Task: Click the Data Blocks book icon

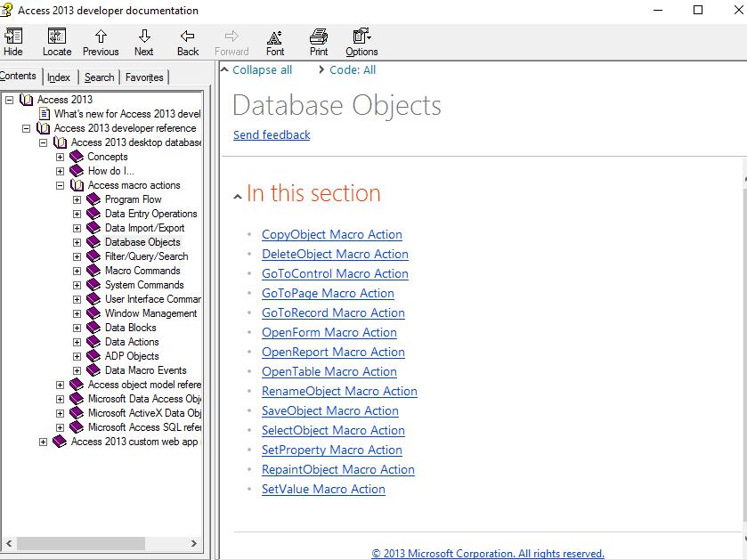Action: point(93,328)
